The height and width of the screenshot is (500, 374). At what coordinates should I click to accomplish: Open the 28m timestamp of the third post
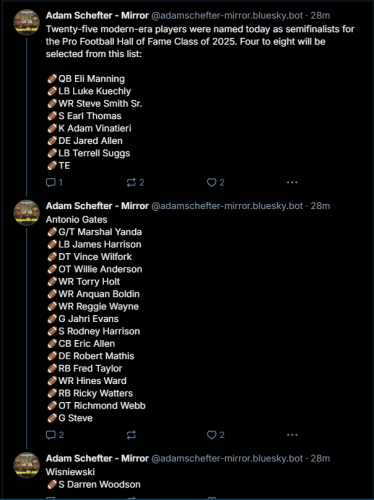click(x=320, y=458)
